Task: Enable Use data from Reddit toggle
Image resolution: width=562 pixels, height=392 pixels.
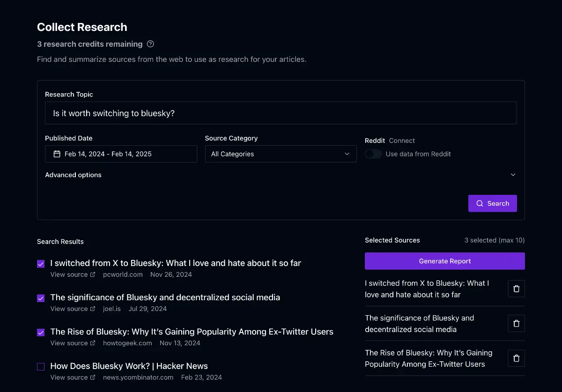Action: point(373,154)
